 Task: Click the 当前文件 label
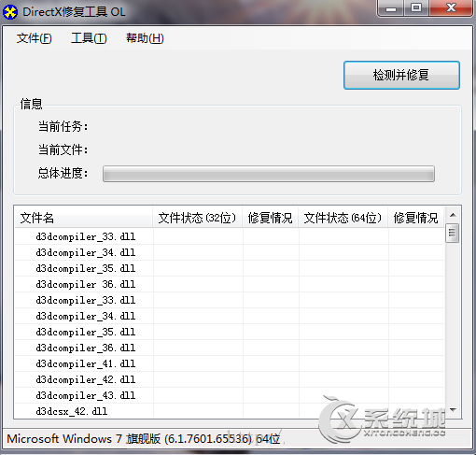63,149
